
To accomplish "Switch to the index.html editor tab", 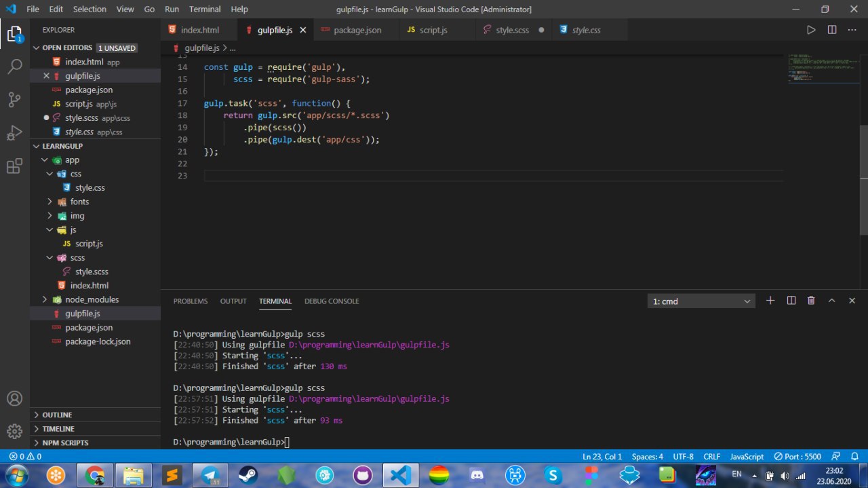I will click(199, 30).
